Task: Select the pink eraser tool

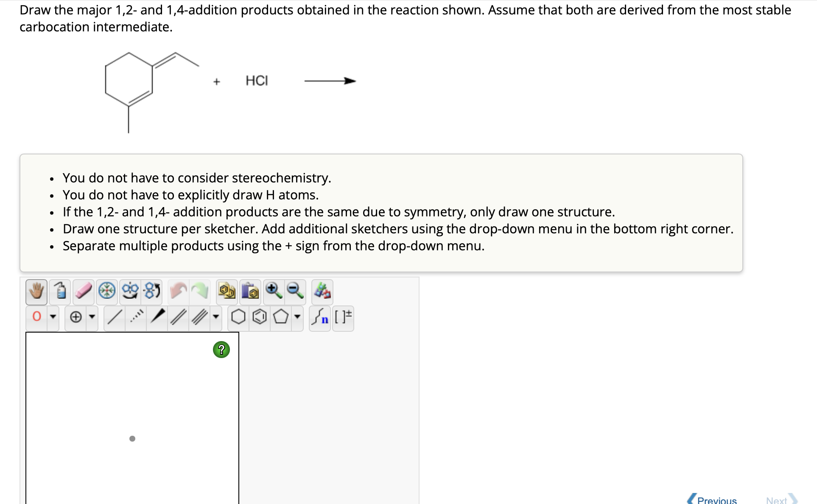Action: [83, 291]
